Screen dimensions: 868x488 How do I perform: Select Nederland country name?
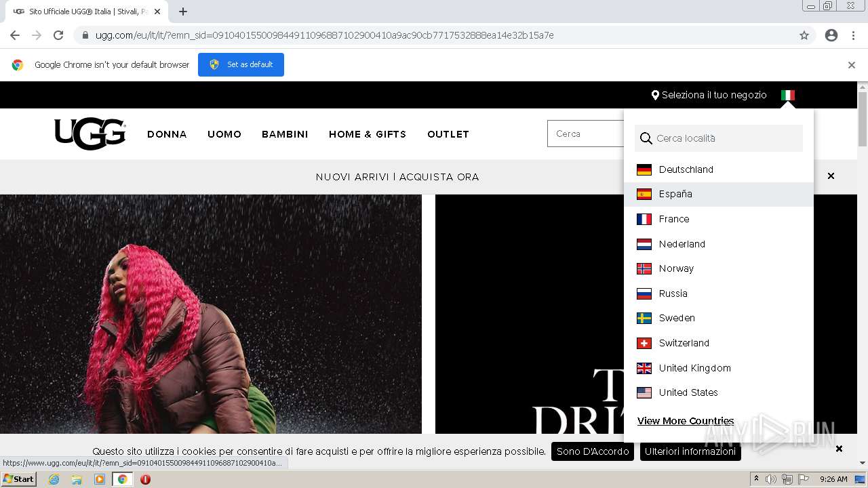682,244
